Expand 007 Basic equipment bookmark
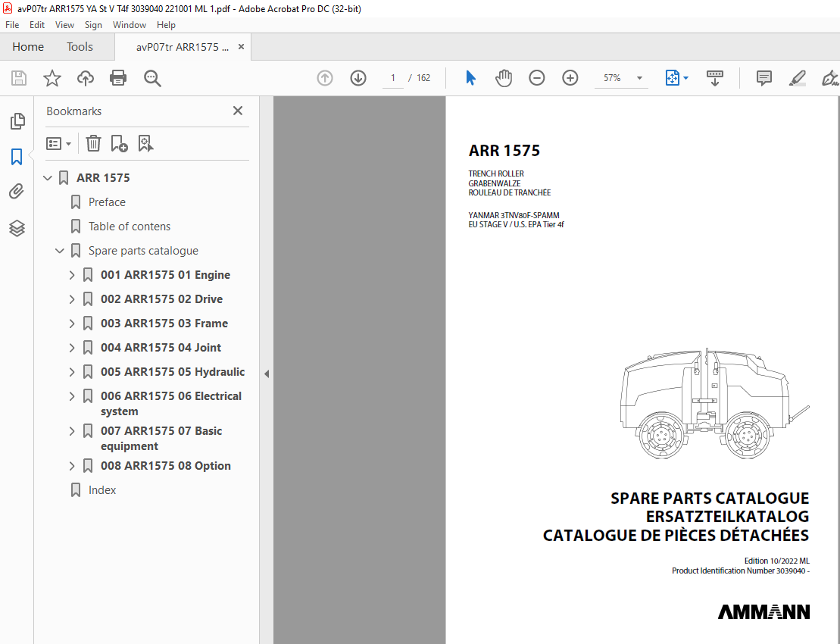The width and height of the screenshot is (840, 644). pos(72,431)
